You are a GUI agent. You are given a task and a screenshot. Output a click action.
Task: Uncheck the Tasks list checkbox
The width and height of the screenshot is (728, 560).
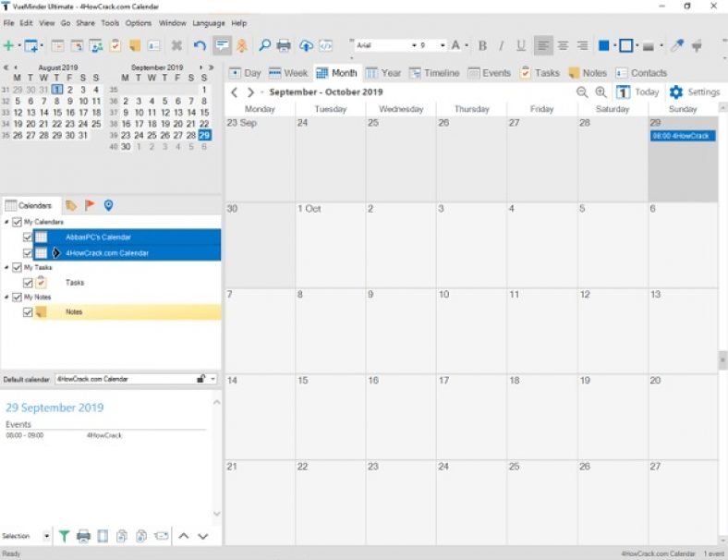pyautogui.click(x=28, y=283)
